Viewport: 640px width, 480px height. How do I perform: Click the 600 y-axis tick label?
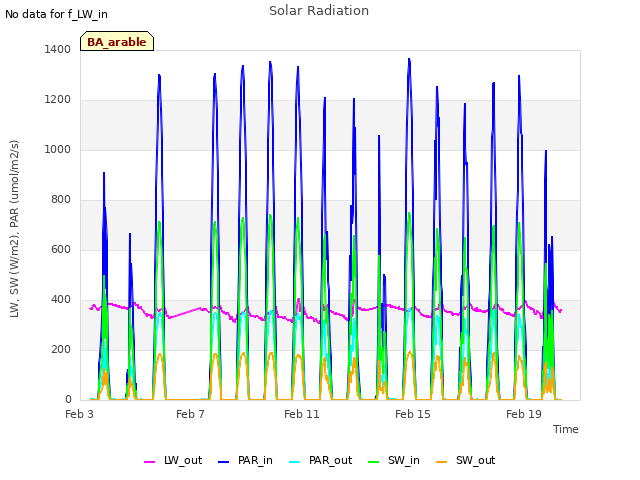pyautogui.click(x=61, y=249)
